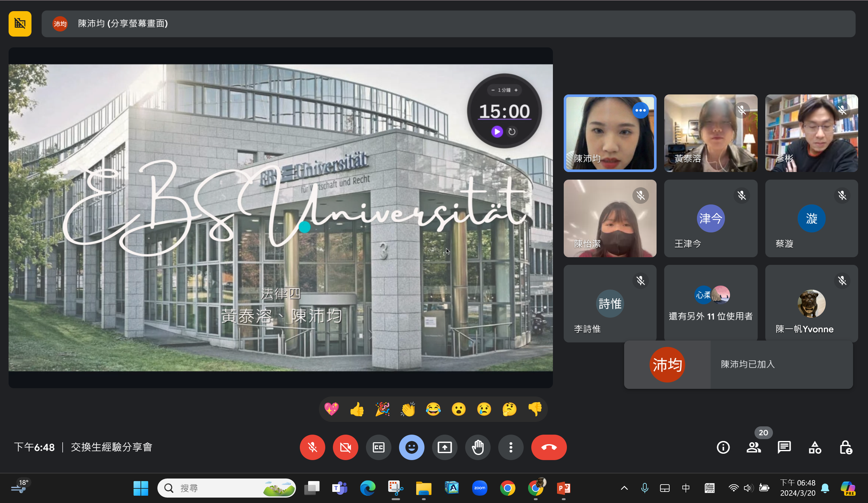
Task: Send sparkling heart reaction
Action: click(331, 409)
